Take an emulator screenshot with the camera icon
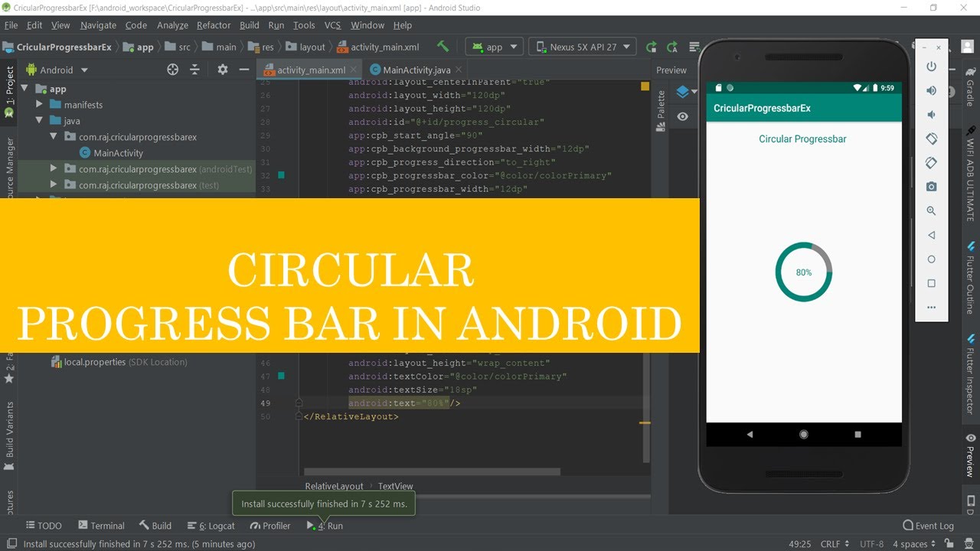 932,187
